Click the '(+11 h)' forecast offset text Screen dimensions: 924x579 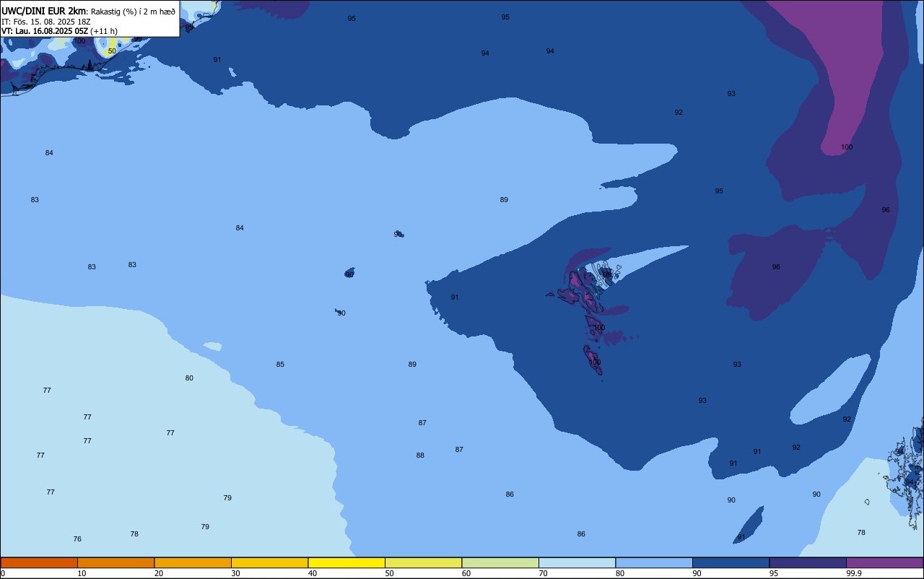[104, 31]
